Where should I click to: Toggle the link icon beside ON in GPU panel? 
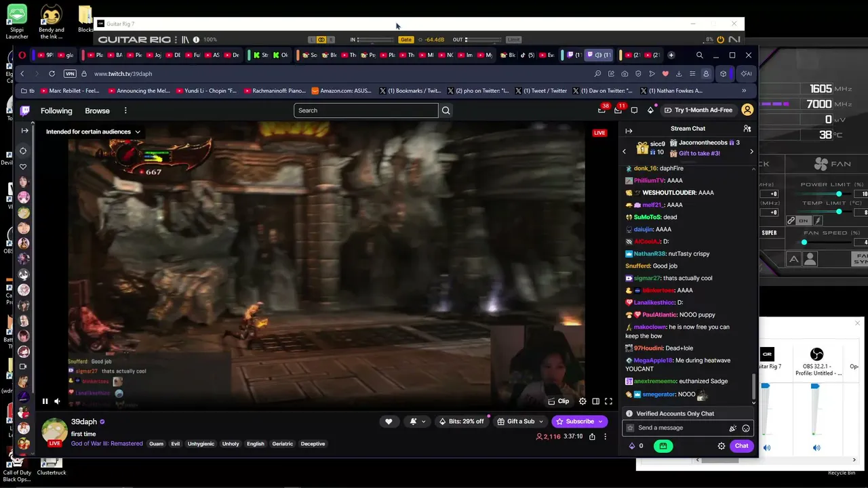[791, 221]
